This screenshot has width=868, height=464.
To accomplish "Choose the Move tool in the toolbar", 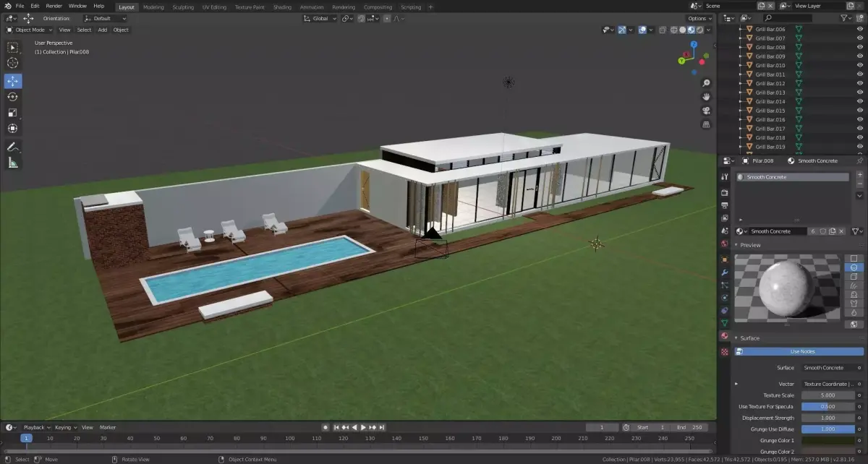I will click(x=12, y=81).
